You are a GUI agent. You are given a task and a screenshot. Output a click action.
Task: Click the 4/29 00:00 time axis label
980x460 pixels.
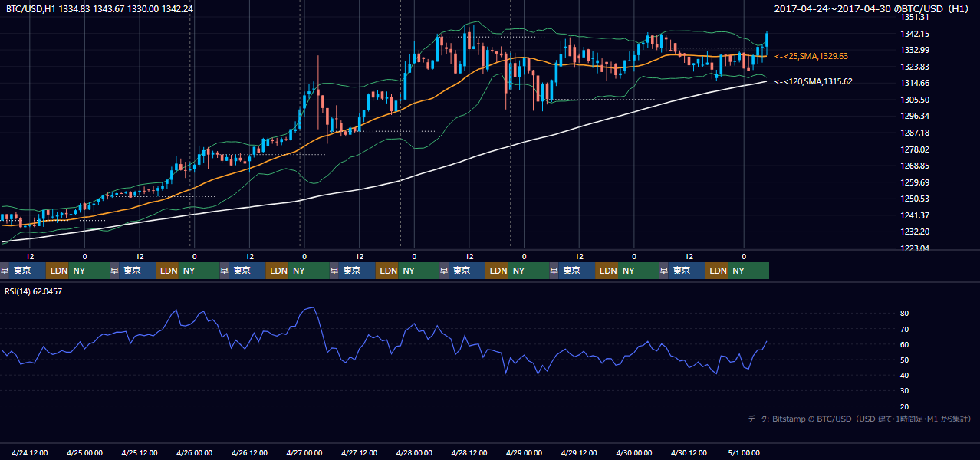pyautogui.click(x=524, y=453)
